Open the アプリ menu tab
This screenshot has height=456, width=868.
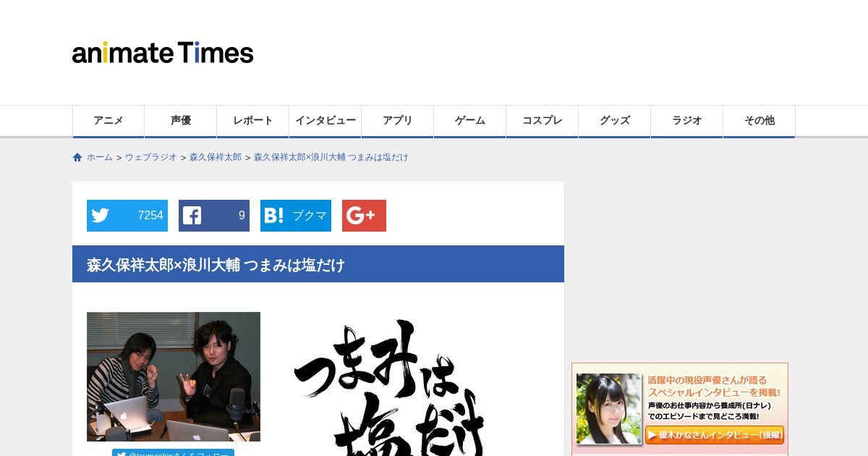pyautogui.click(x=398, y=121)
